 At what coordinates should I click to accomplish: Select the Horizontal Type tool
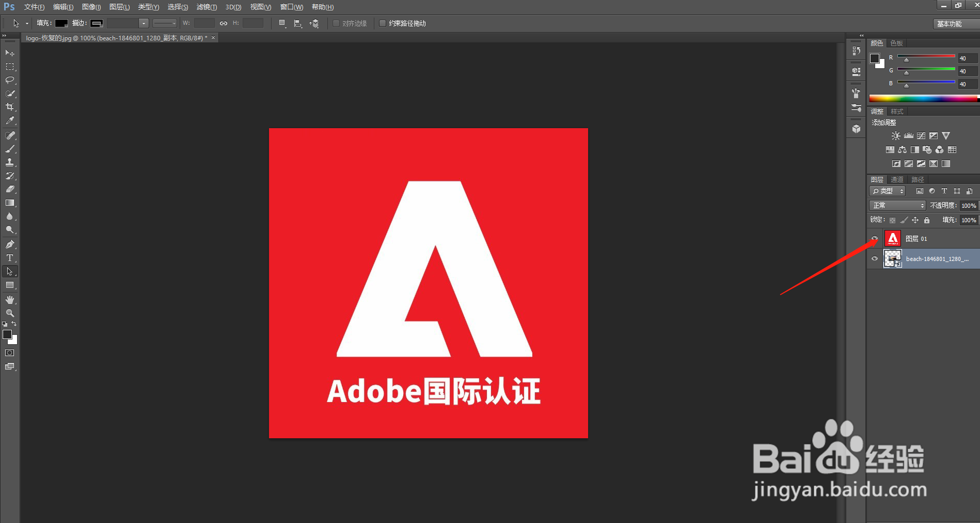click(10, 258)
